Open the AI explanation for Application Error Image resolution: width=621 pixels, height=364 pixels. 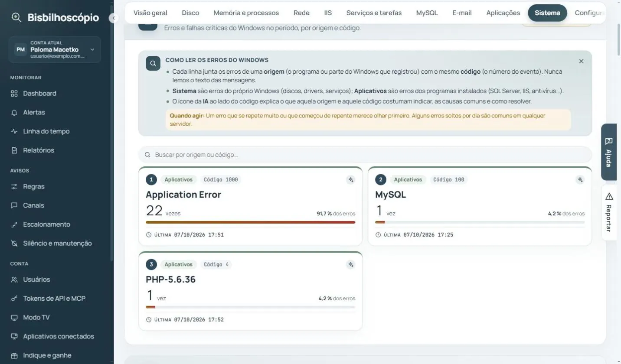(x=351, y=179)
